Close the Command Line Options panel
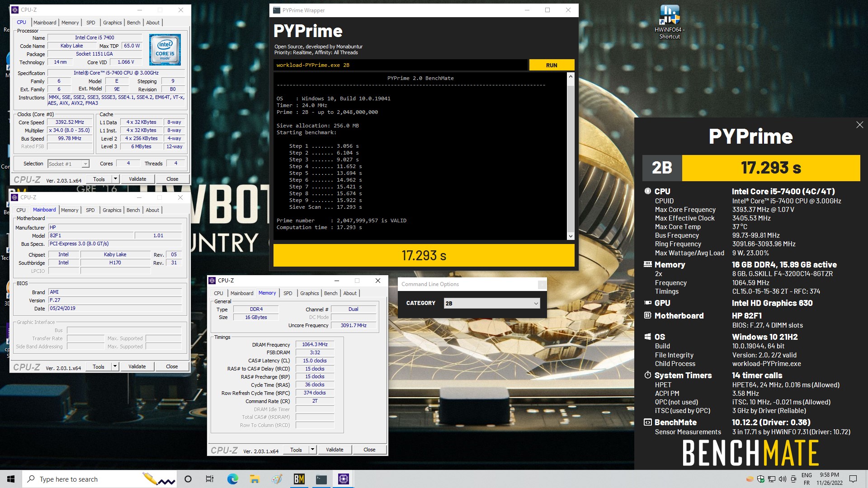Screen dimensions: 868x488 coord(542,284)
